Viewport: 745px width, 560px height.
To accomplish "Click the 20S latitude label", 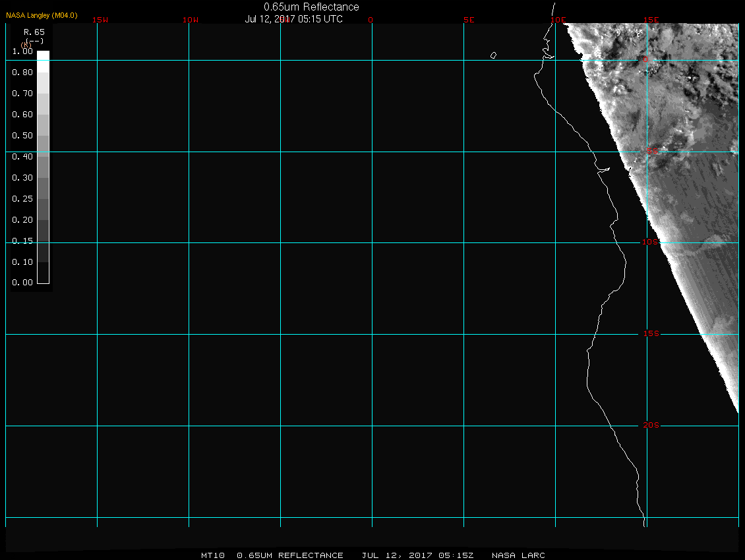I will click(x=651, y=426).
